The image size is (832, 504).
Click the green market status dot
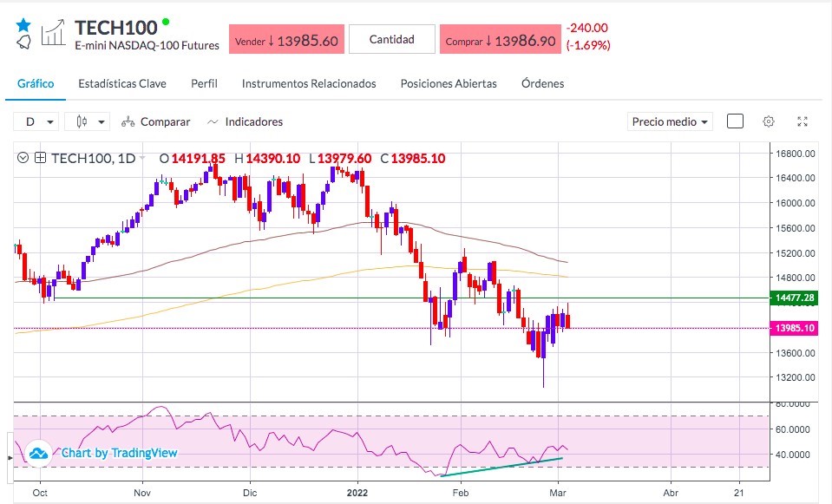[x=166, y=22]
